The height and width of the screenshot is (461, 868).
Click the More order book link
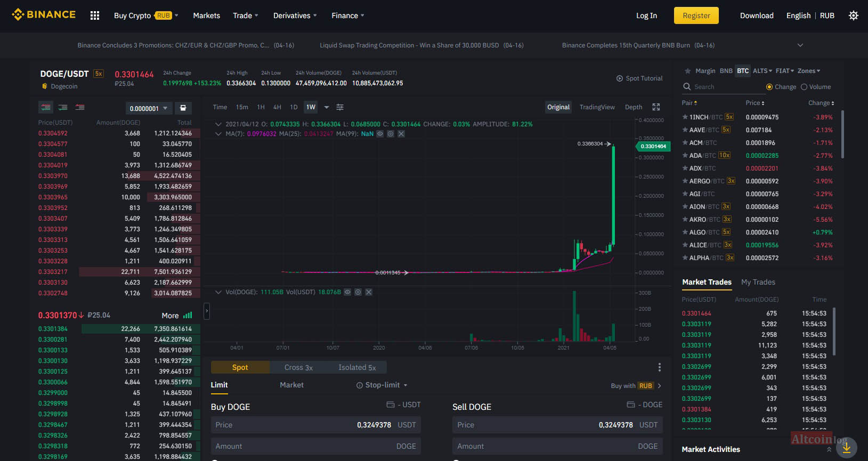170,316
